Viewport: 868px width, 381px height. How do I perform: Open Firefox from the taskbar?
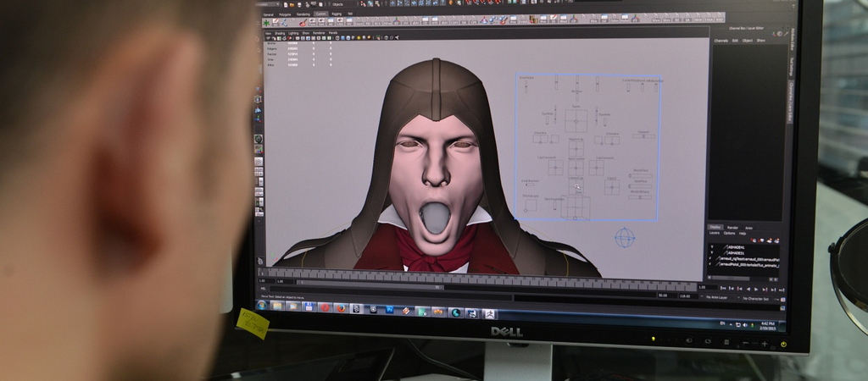340,307
